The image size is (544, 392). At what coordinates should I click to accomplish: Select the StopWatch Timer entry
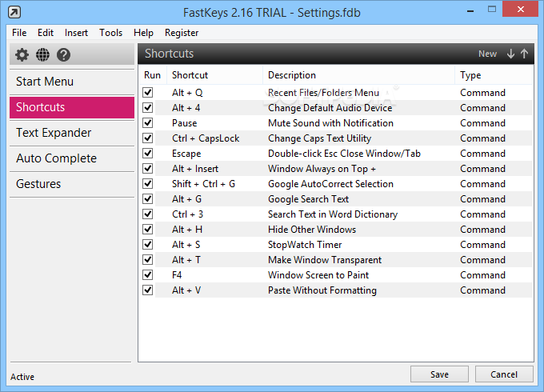pos(337,245)
